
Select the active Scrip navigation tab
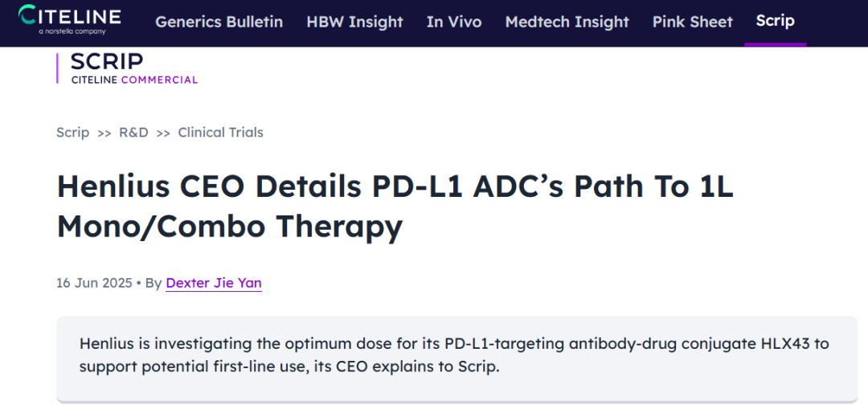pos(775,21)
